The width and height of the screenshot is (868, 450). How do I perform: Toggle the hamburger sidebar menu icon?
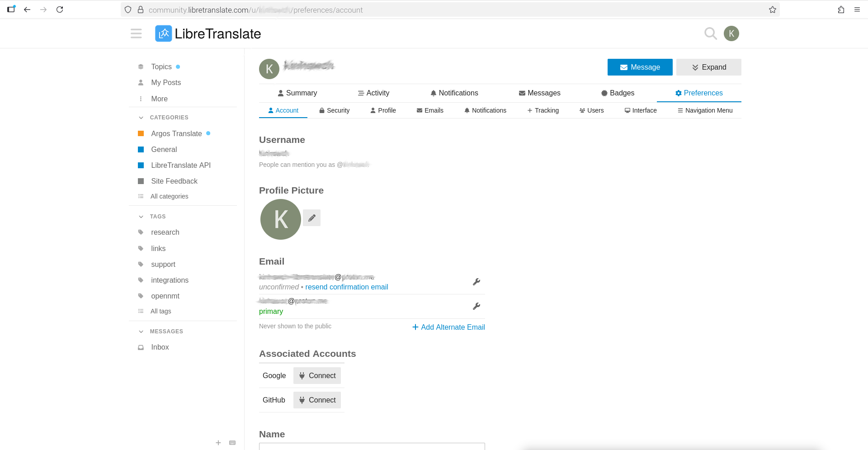(x=136, y=33)
